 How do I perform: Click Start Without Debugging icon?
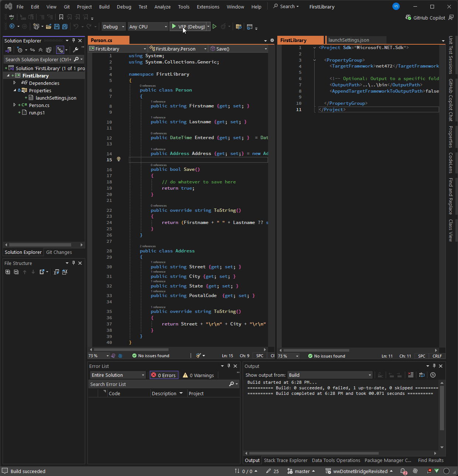coord(215,27)
